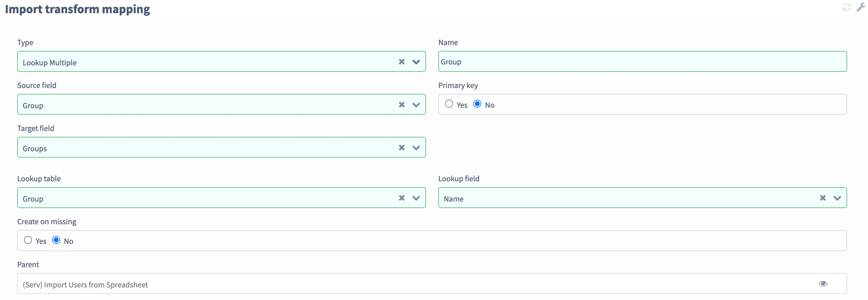Click the Import transform mapping heading
The width and height of the screenshot is (868, 300).
tap(77, 9)
